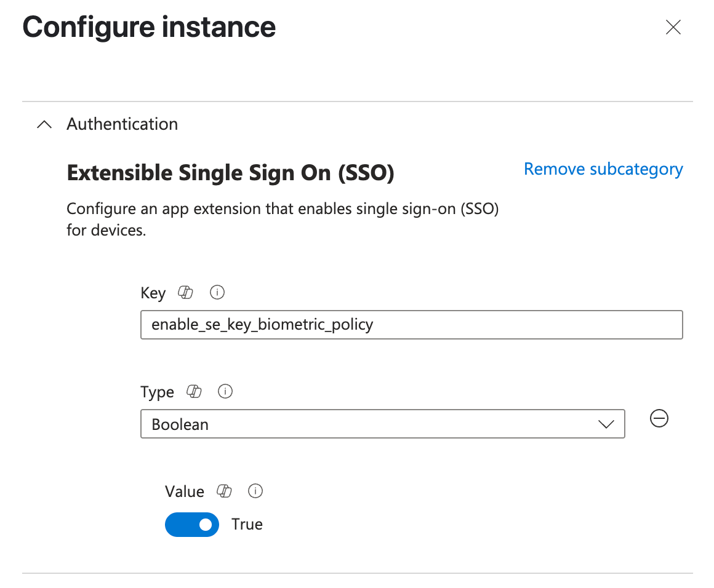
Task: Click the info icon beside Key
Action: coord(217,293)
